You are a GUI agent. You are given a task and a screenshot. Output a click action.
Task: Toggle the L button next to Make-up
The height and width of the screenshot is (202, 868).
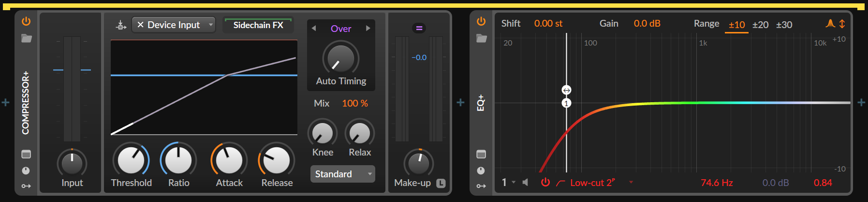[441, 183]
